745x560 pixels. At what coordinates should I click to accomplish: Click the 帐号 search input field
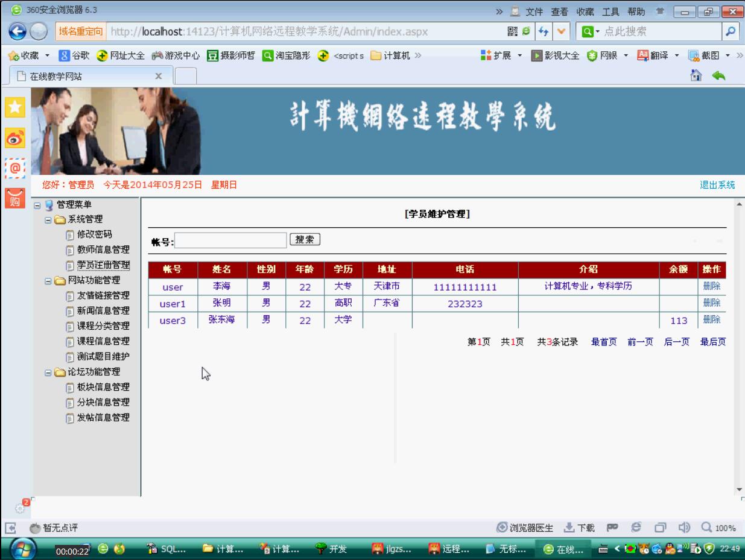(x=230, y=241)
